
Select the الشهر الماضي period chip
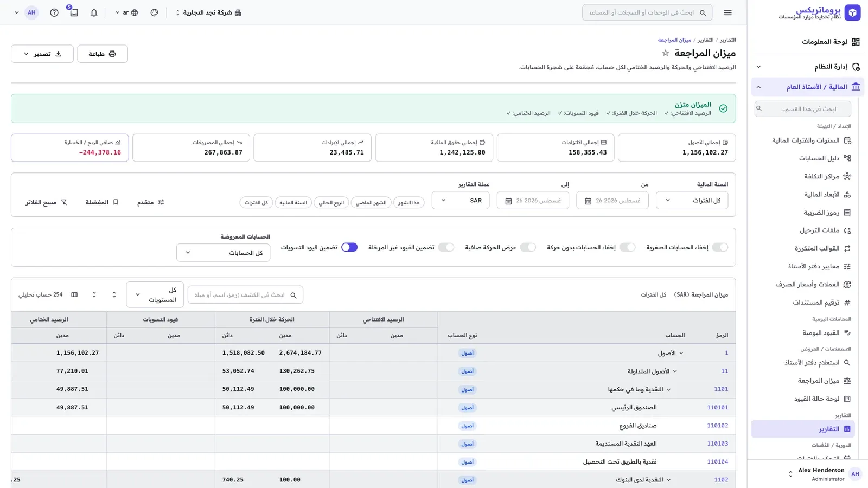pos(371,202)
